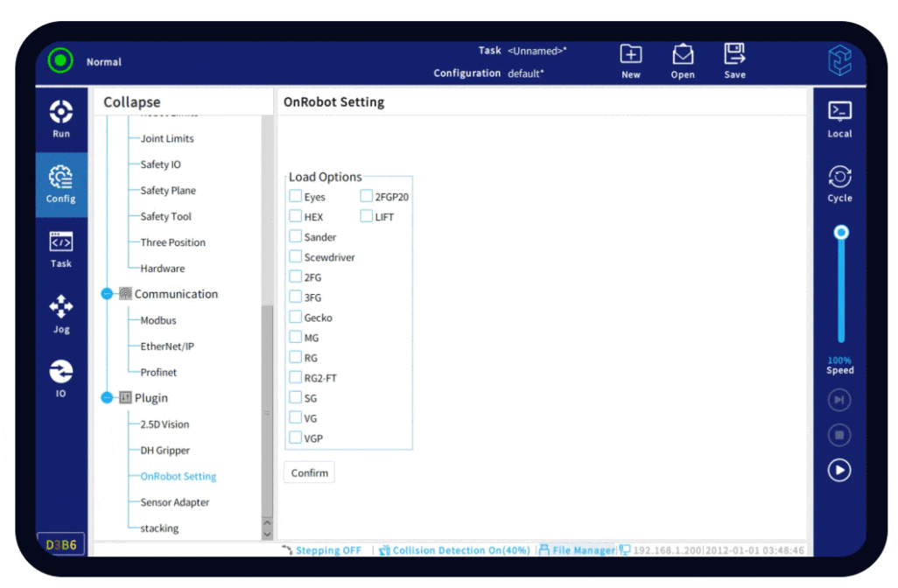898x588 pixels.
Task: Select DH Gripper in plugin tree
Action: 165,451
